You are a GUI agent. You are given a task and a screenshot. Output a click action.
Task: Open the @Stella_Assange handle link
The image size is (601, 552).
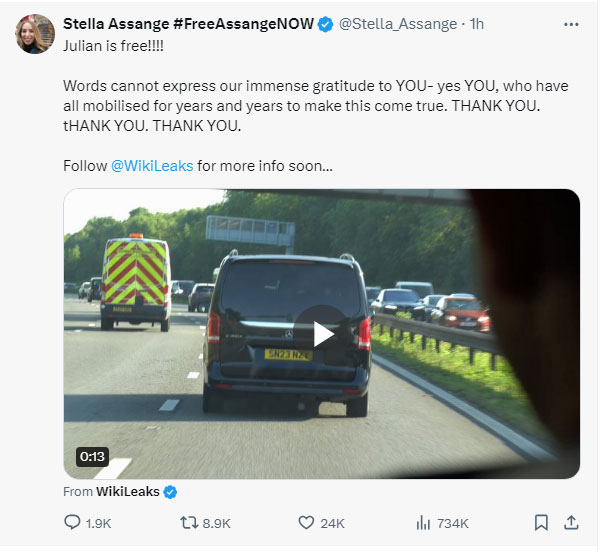pos(398,24)
